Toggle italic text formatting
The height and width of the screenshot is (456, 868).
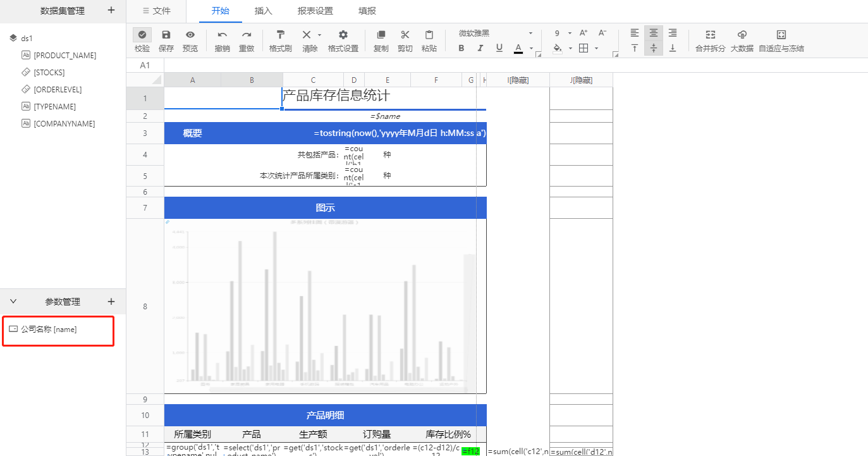(x=480, y=48)
